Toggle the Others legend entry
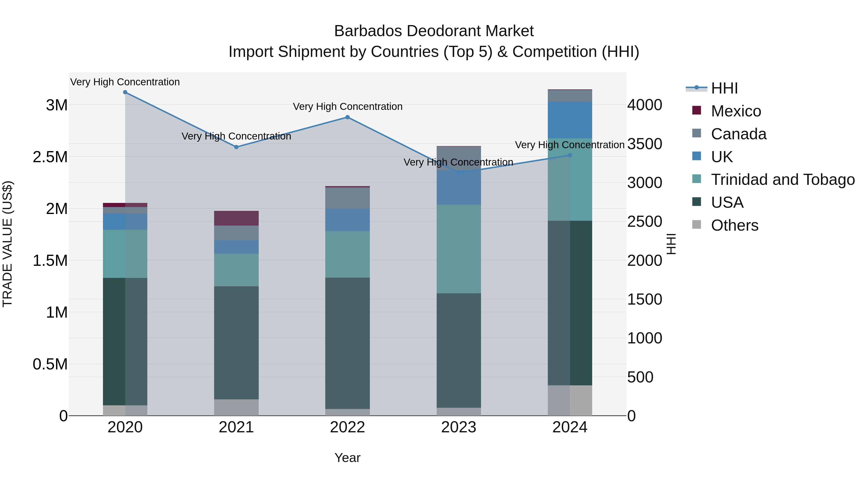This screenshot has height=488, width=868. point(725,225)
